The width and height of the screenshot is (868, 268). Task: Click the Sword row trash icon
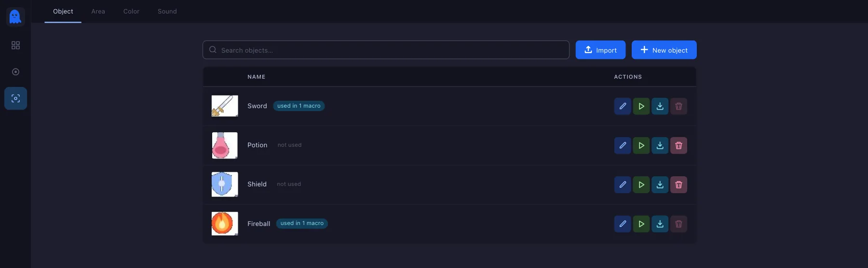(x=678, y=106)
